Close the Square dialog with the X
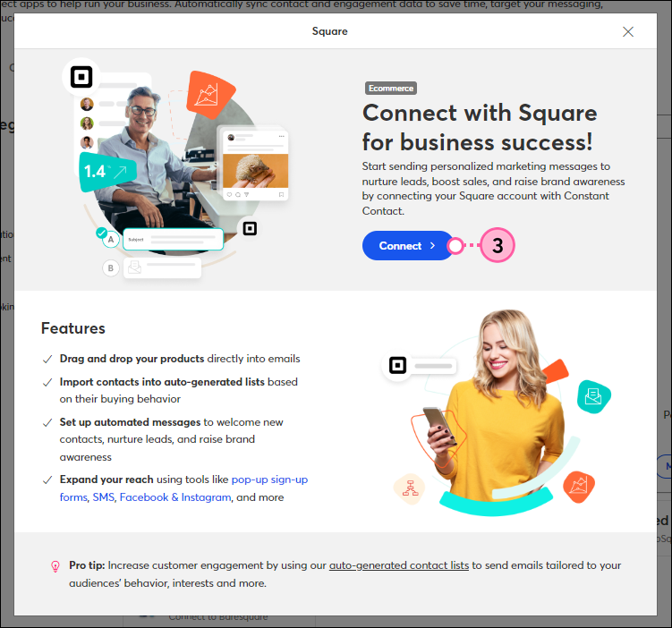The image size is (672, 628). point(628,31)
